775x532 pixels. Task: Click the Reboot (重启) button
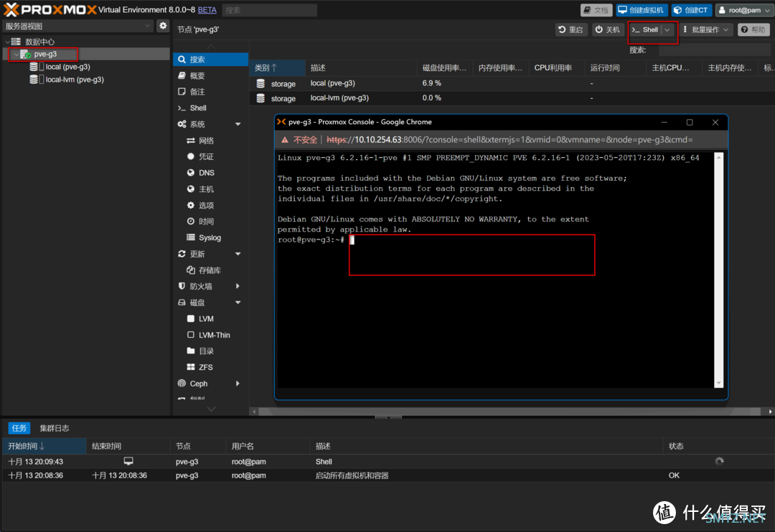click(571, 29)
